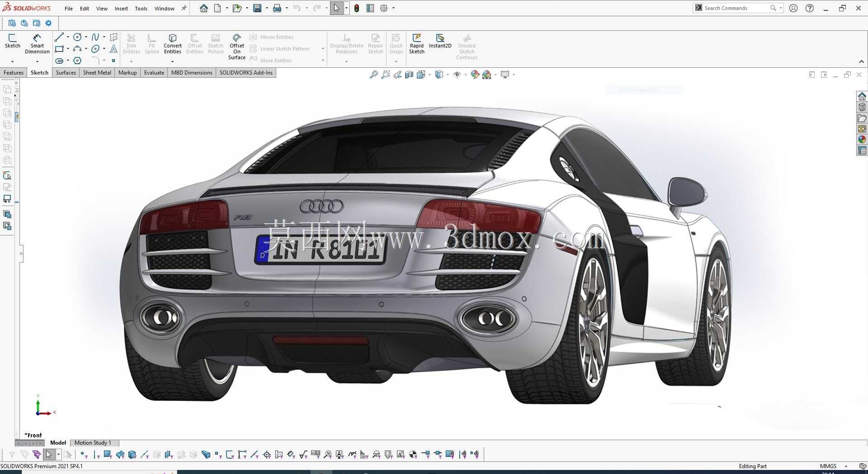Image resolution: width=868 pixels, height=474 pixels.
Task: Click the Rebuild traffic light icon
Action: point(357,8)
